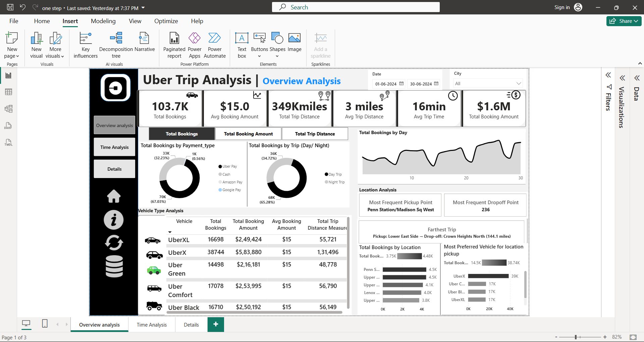Open the New page dropdown
Screen dimensions: 644x342
coord(12,56)
